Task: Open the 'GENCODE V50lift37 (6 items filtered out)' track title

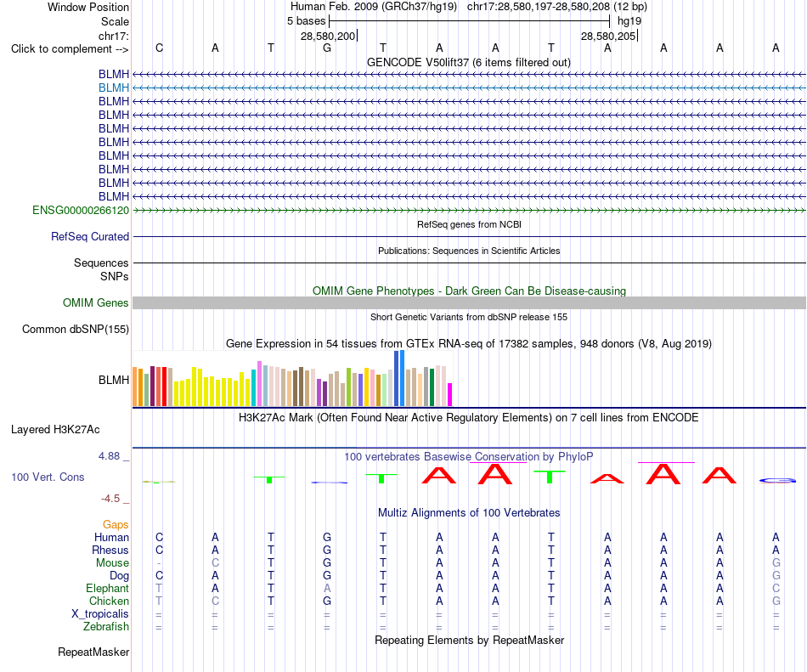Action: [x=469, y=62]
